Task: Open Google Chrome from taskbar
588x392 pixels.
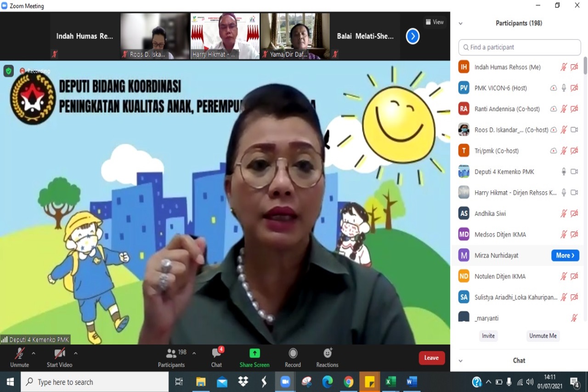Action: tap(349, 382)
